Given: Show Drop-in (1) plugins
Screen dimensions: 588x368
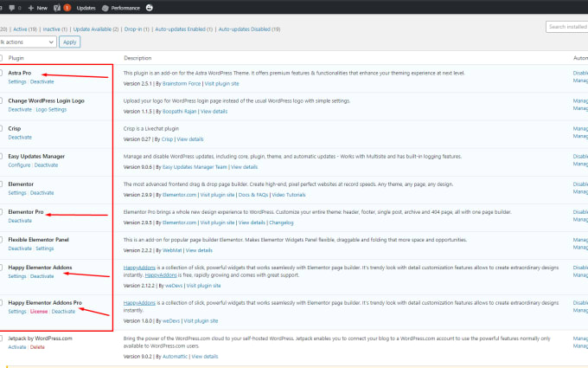Looking at the screenshot, I should point(137,29).
